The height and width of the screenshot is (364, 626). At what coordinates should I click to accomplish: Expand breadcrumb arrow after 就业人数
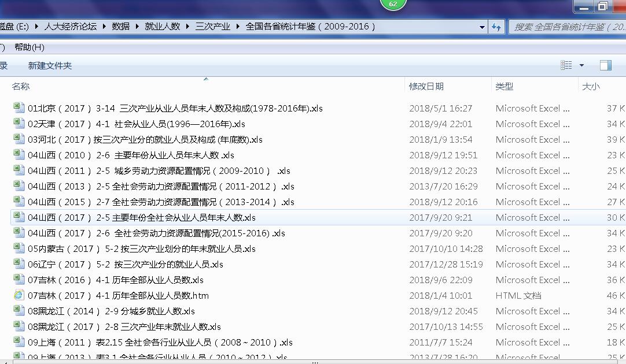pos(187,27)
